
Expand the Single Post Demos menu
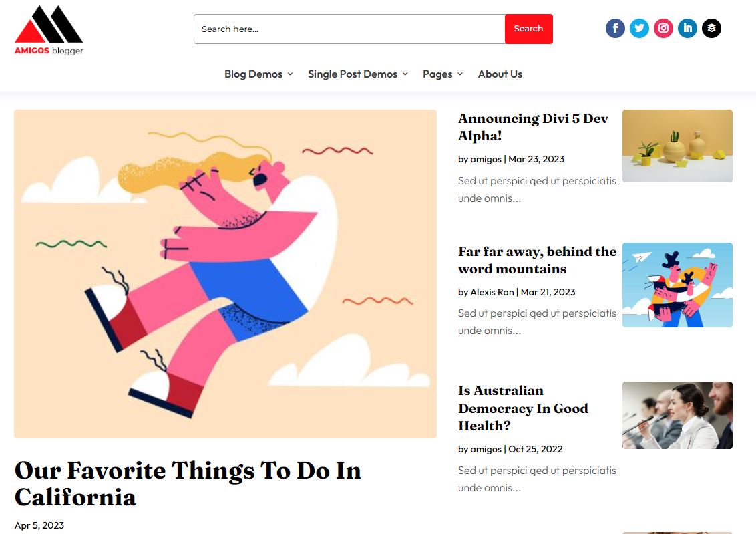point(358,74)
